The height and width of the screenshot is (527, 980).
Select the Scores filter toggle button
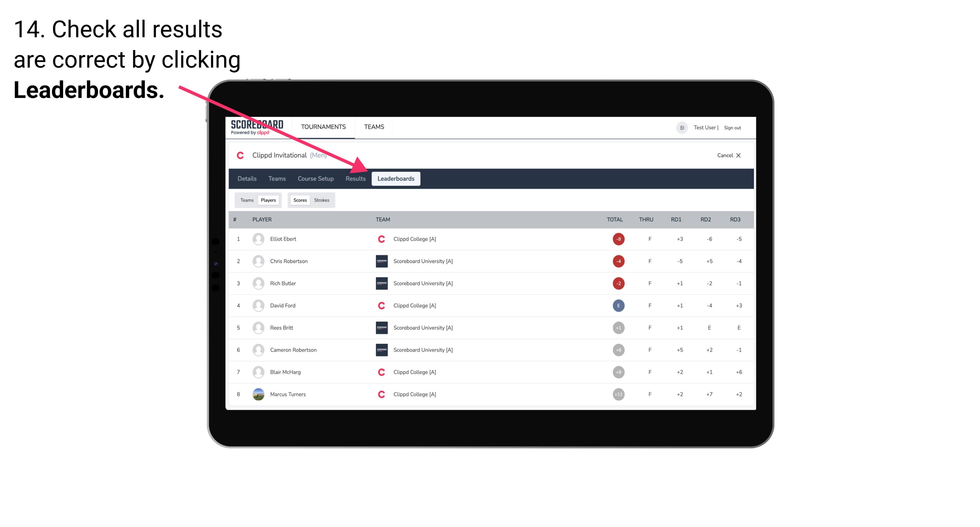pos(300,200)
